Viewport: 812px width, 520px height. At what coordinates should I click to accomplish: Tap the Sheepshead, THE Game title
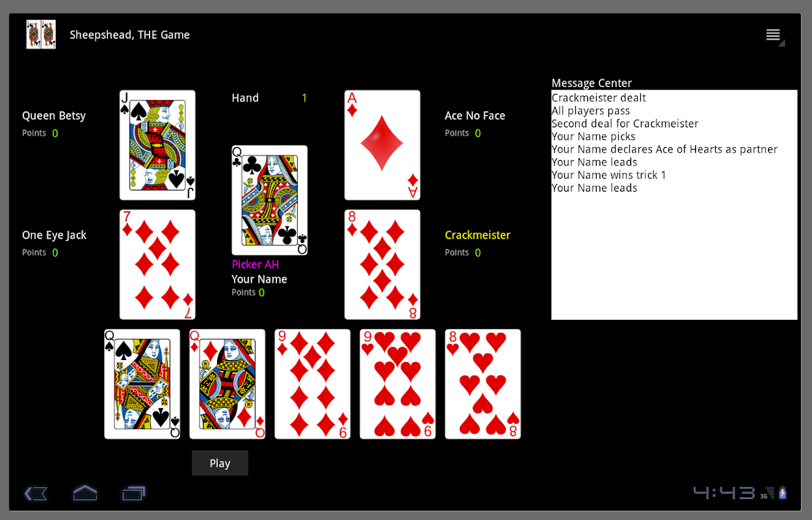[130, 35]
